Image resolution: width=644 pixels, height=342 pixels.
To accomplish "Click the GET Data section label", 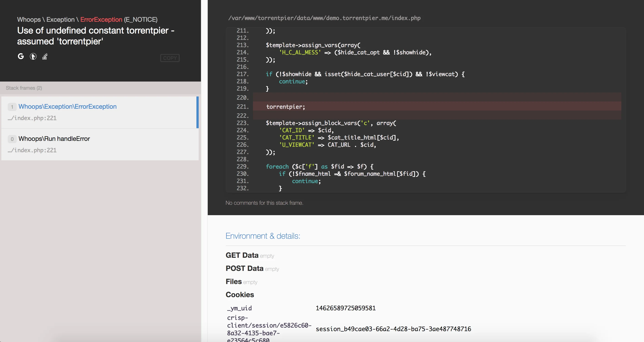I will pyautogui.click(x=242, y=255).
